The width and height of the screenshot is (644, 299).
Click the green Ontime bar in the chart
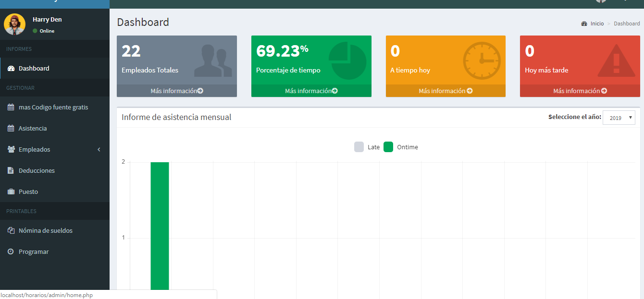[x=160, y=226]
